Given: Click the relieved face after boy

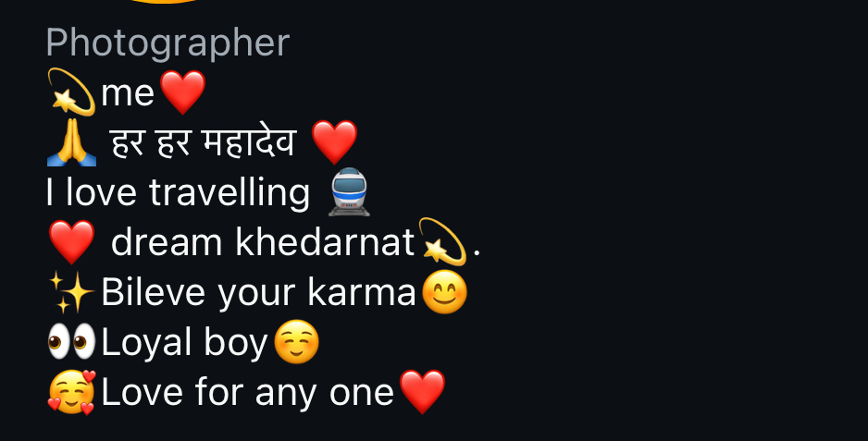Looking at the screenshot, I should (297, 342).
